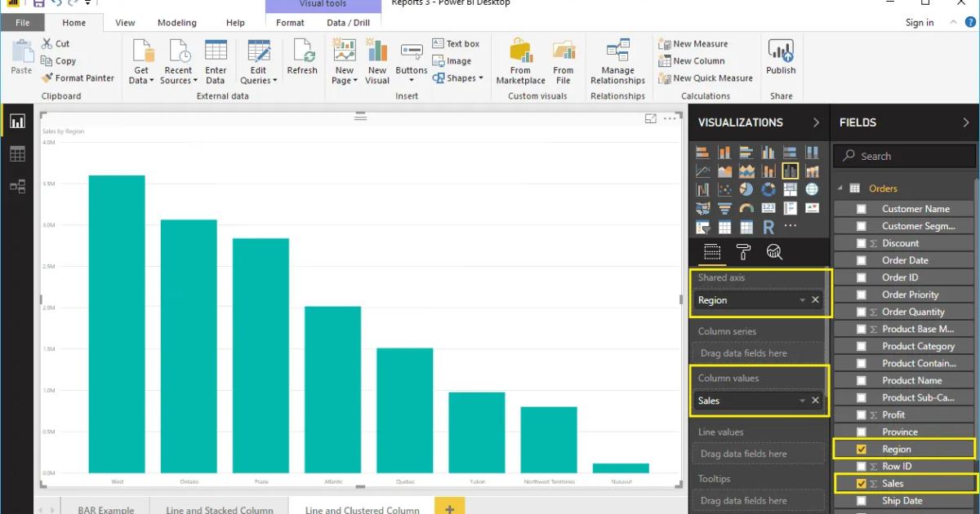Open Relationships view from the left sidebar
Viewport: 980px width, 514px height.
(x=17, y=186)
